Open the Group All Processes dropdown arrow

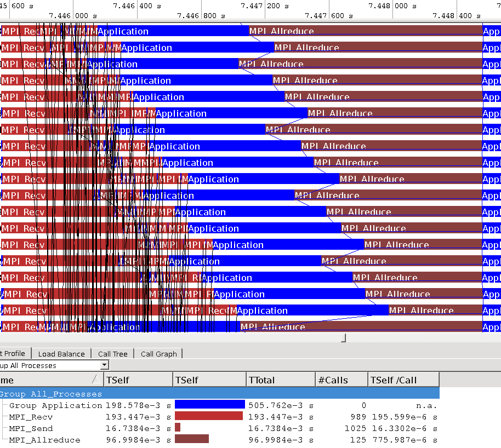tap(104, 365)
